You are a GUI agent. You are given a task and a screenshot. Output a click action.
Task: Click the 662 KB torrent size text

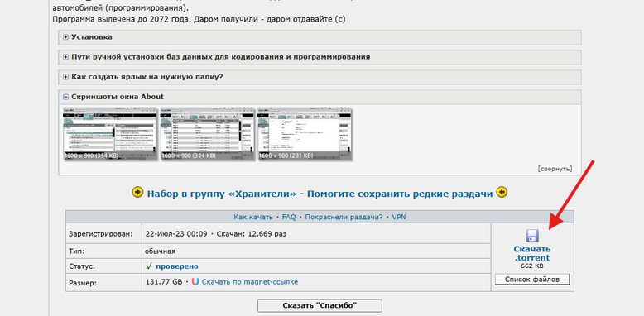[532, 266]
